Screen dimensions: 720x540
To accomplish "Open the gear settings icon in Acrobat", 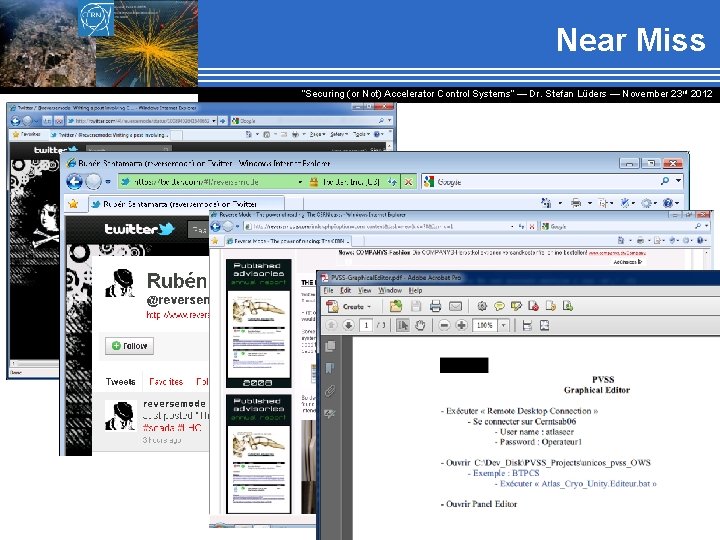I will click(482, 306).
